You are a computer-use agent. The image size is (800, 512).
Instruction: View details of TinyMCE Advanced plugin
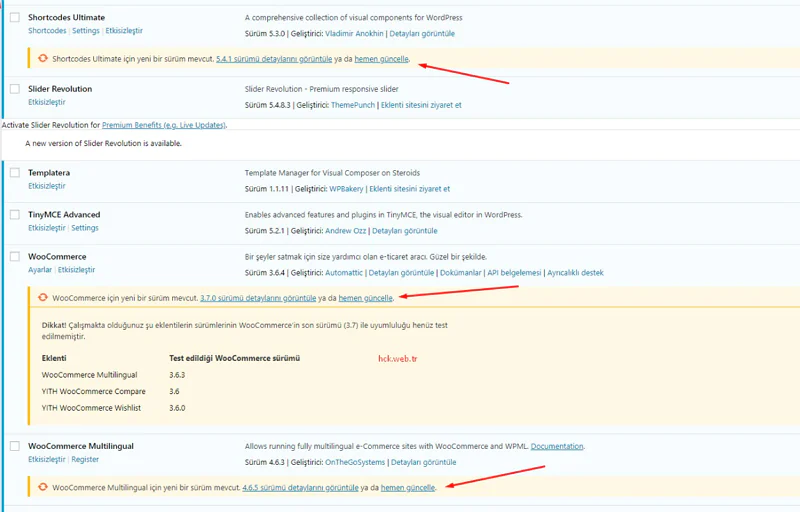tap(405, 231)
